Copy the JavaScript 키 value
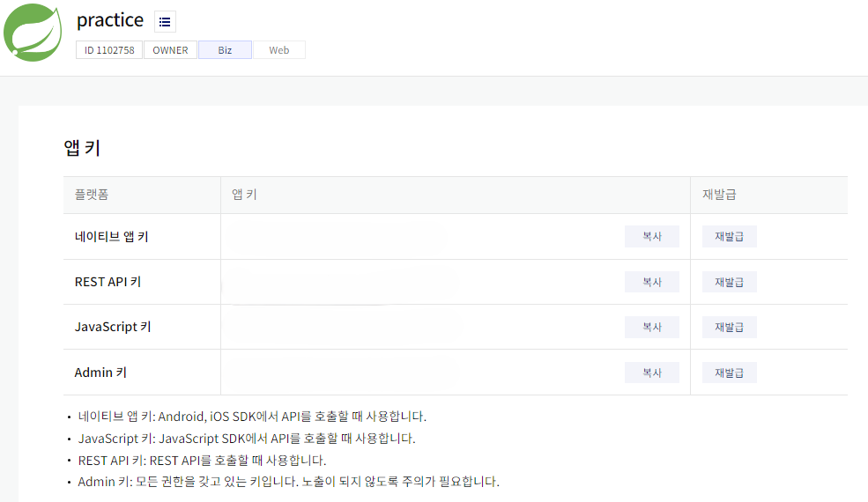This screenshot has width=868, height=502. pos(651,327)
